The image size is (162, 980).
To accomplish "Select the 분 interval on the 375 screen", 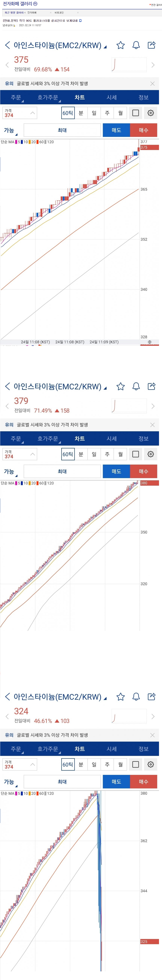I will point(81,113).
